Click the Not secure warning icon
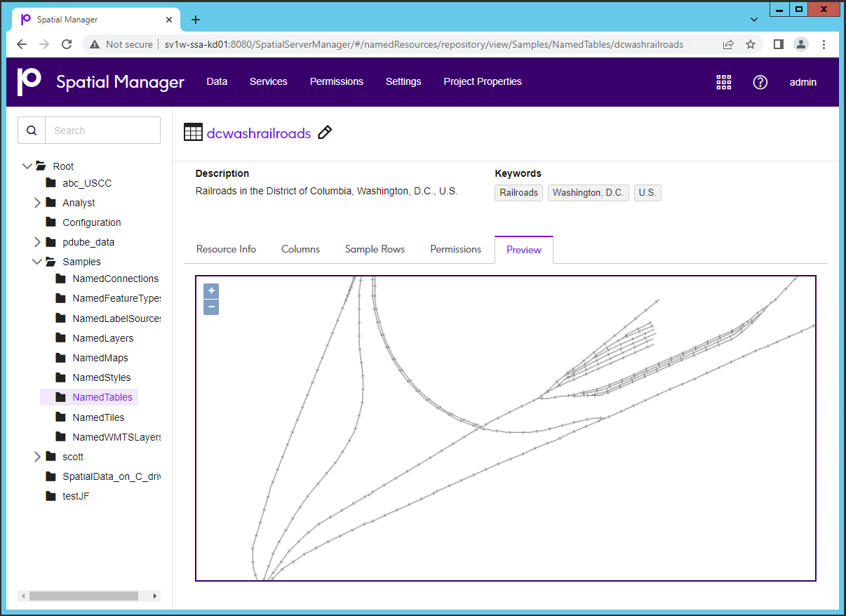Image resolution: width=846 pixels, height=616 pixels. coord(95,44)
